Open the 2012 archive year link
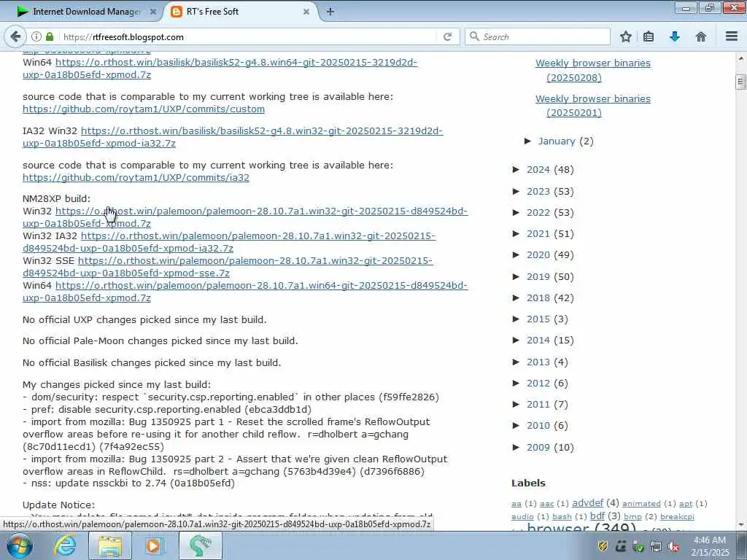This screenshot has width=747, height=560. 538,383
